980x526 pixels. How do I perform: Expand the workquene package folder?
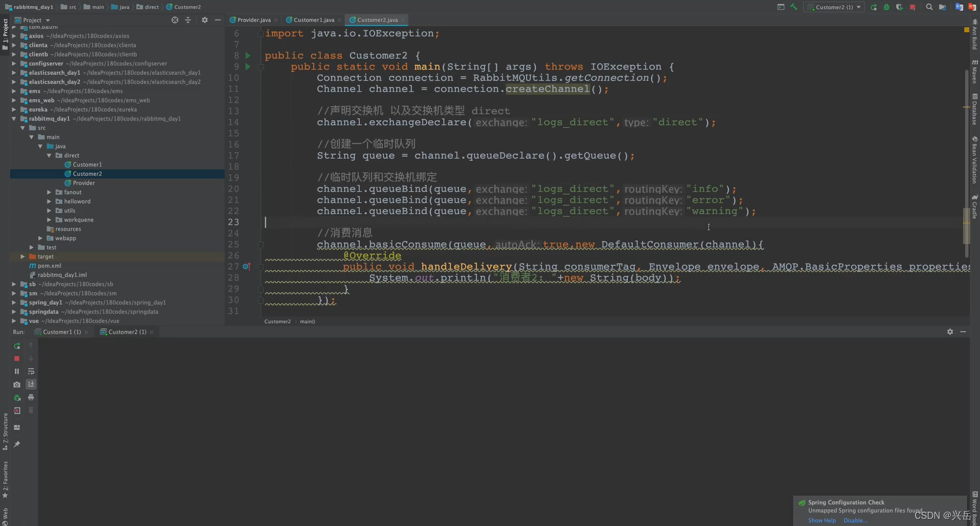click(x=50, y=220)
